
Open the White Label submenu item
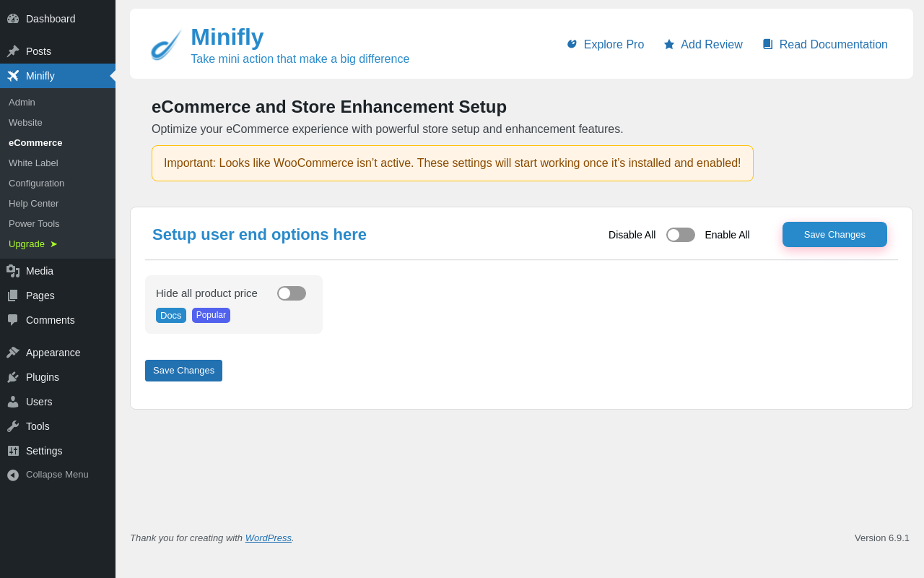tap(33, 163)
